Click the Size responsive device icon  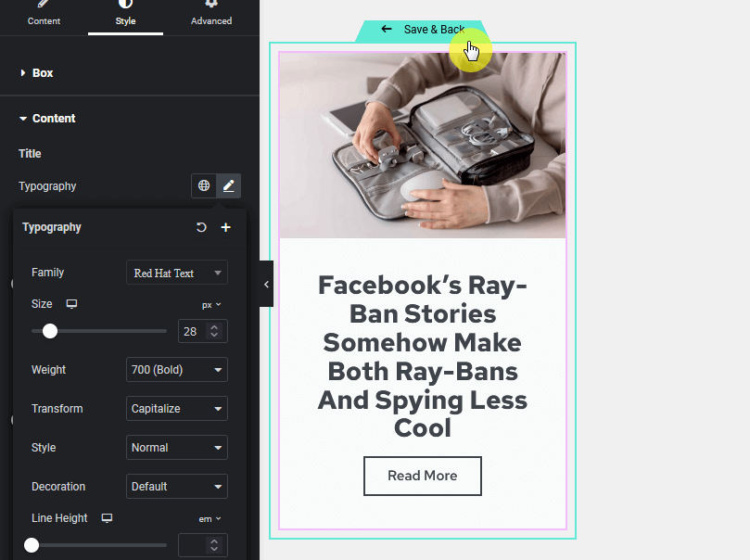[x=71, y=304]
